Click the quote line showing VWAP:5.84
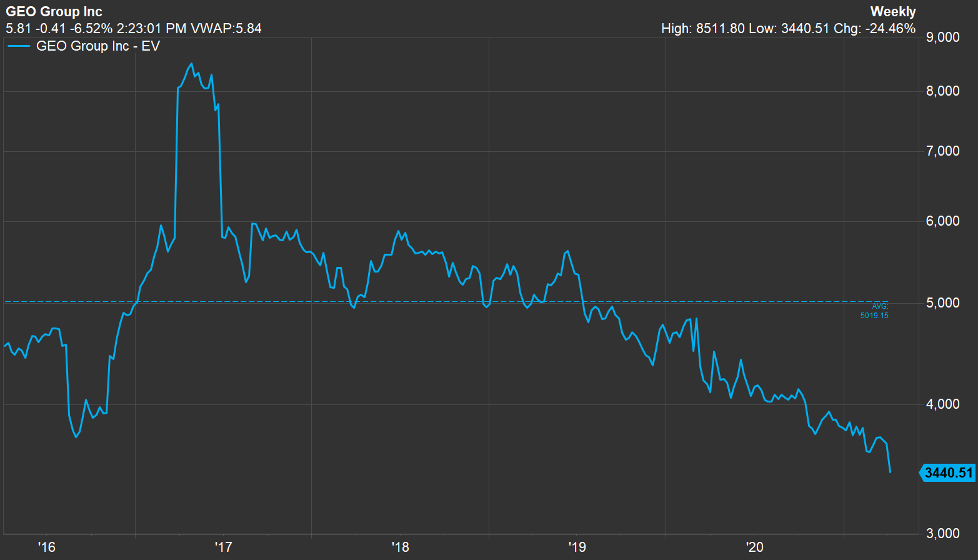This screenshot has height=560, width=978. coord(134,28)
